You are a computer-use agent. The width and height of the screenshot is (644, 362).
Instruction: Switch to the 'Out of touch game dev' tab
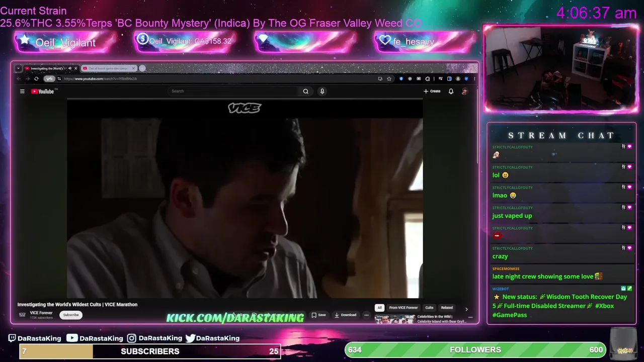(108, 68)
